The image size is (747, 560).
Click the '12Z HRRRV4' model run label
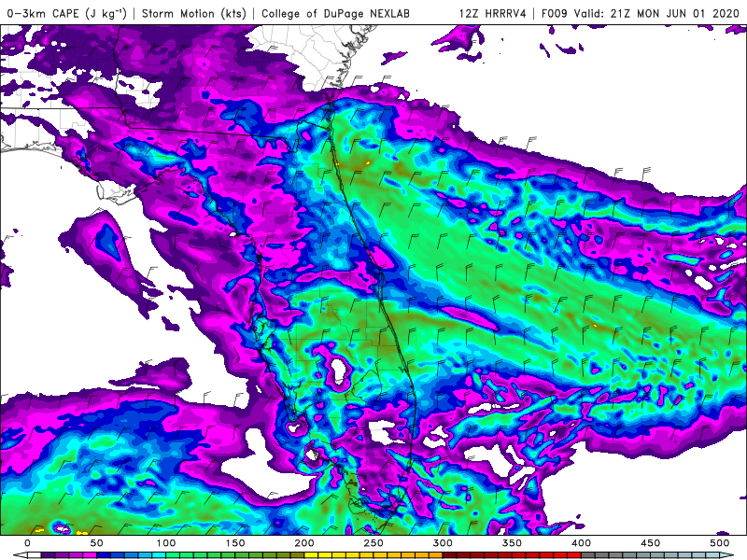493,13
